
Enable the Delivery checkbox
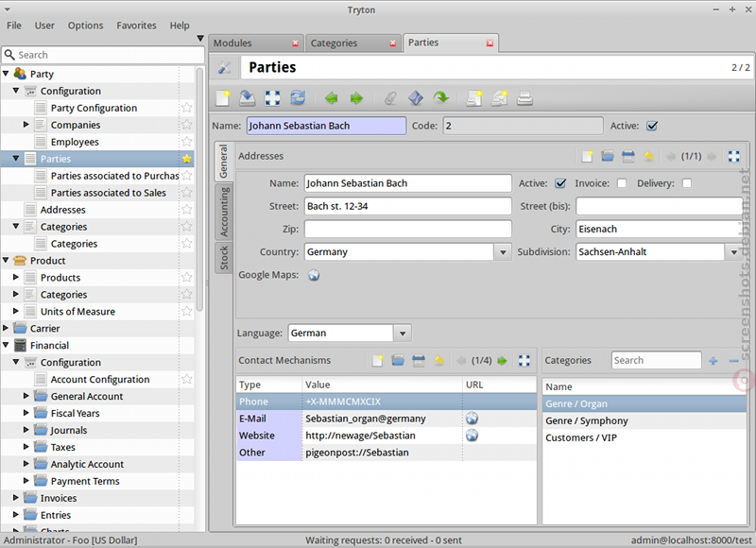(687, 183)
